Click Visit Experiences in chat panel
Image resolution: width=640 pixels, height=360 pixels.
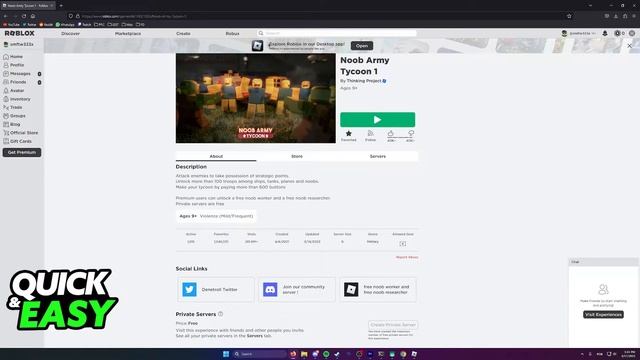[x=603, y=314]
